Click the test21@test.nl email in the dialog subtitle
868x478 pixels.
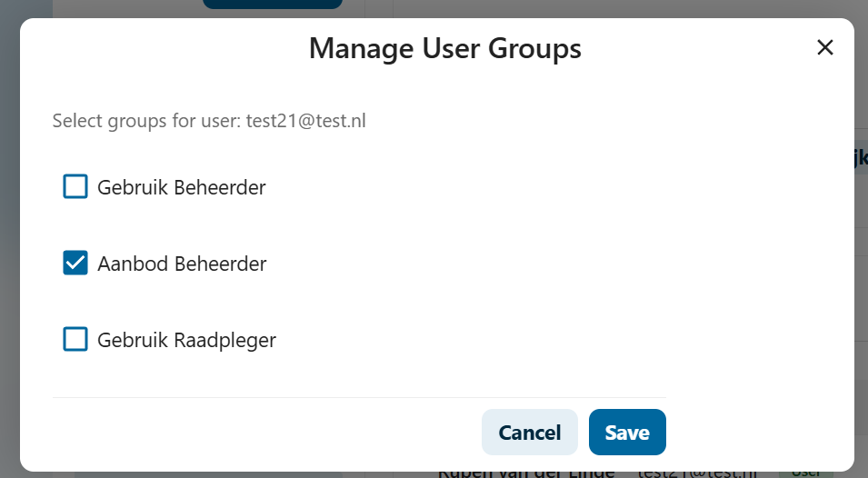(x=305, y=121)
